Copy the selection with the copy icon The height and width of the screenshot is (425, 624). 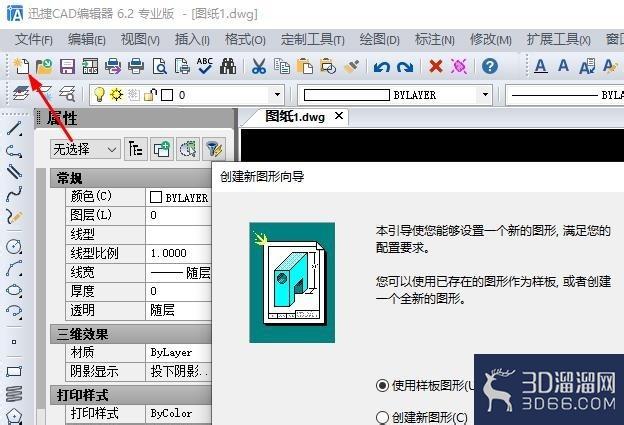(x=282, y=66)
